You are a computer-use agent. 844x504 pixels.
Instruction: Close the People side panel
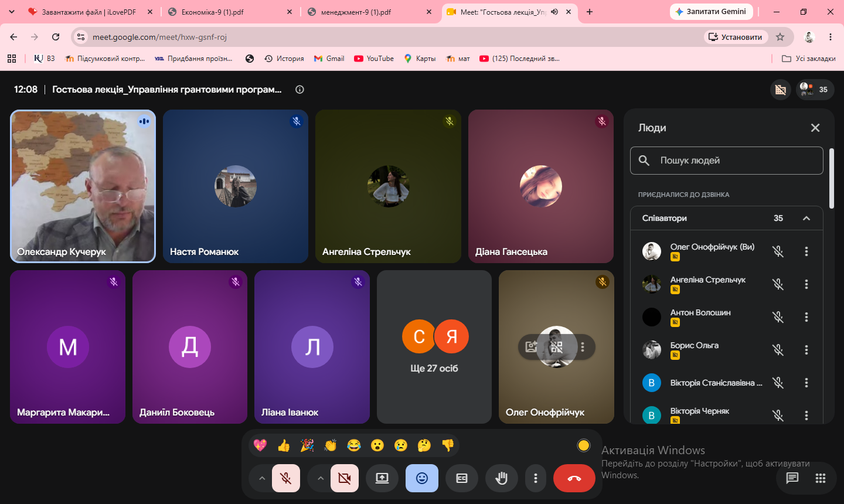click(815, 128)
